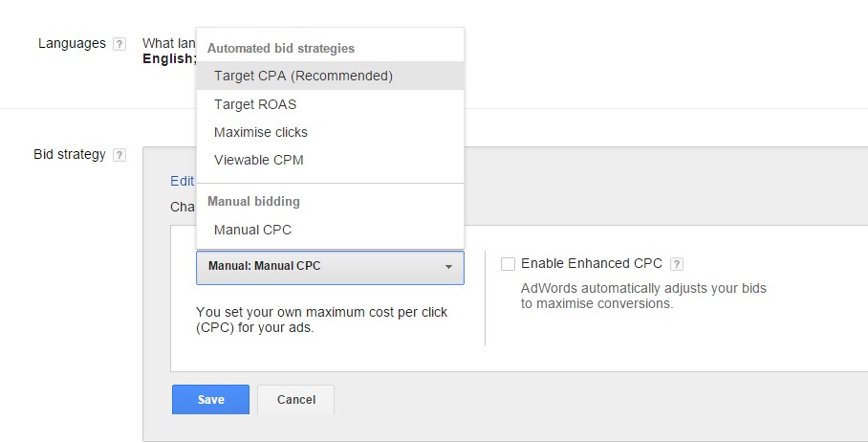Open the help icon next to Enhanced CPC
Image resolution: width=868 pixels, height=443 pixels.
click(677, 264)
